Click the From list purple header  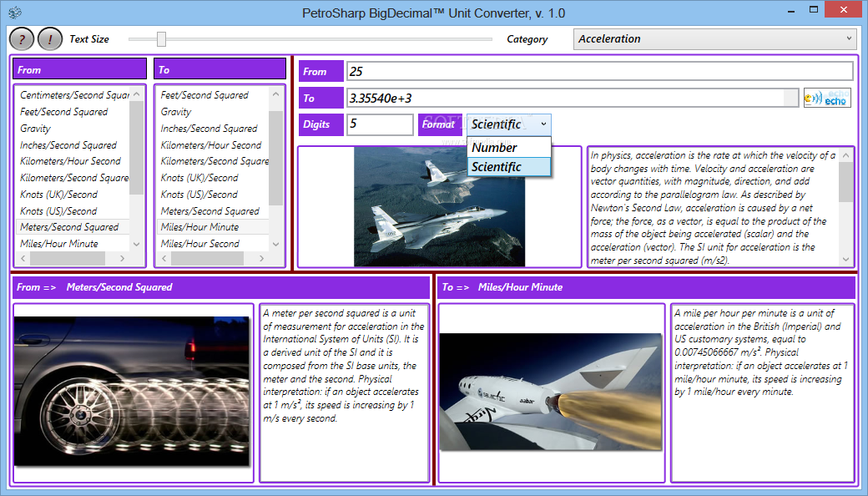click(80, 70)
